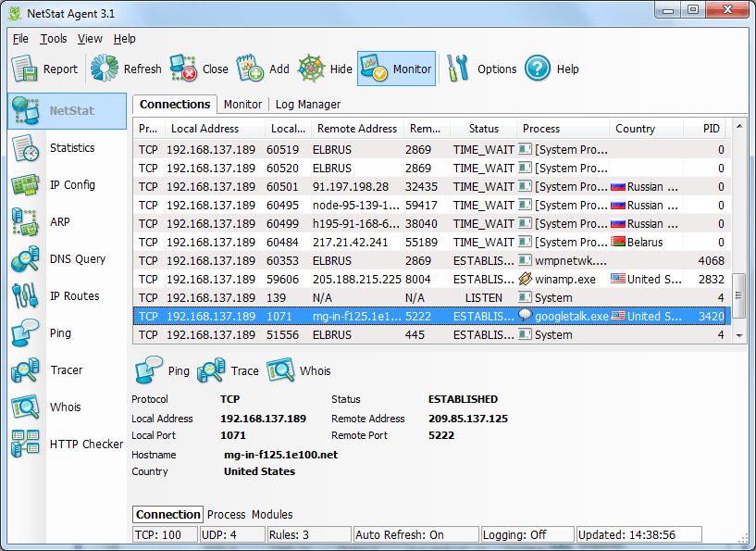Open the HTTP Checker tool
Screen dimensions: 756x551
(x=87, y=444)
